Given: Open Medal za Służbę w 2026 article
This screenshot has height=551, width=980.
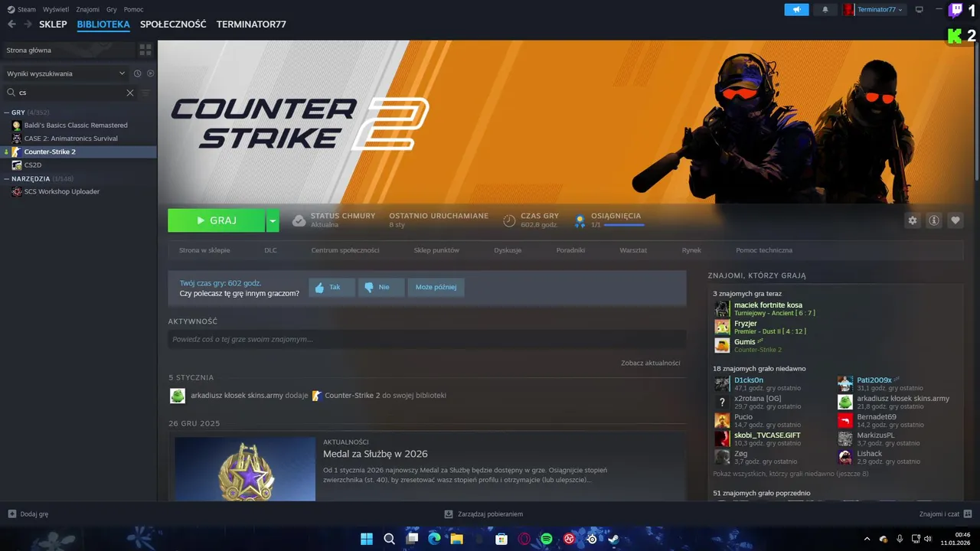Looking at the screenshot, I should [x=375, y=454].
